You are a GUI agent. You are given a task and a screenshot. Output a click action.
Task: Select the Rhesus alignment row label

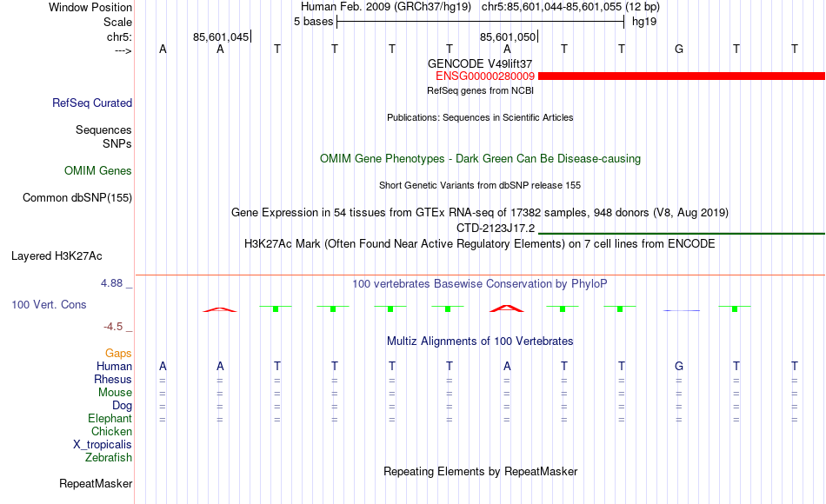click(113, 379)
